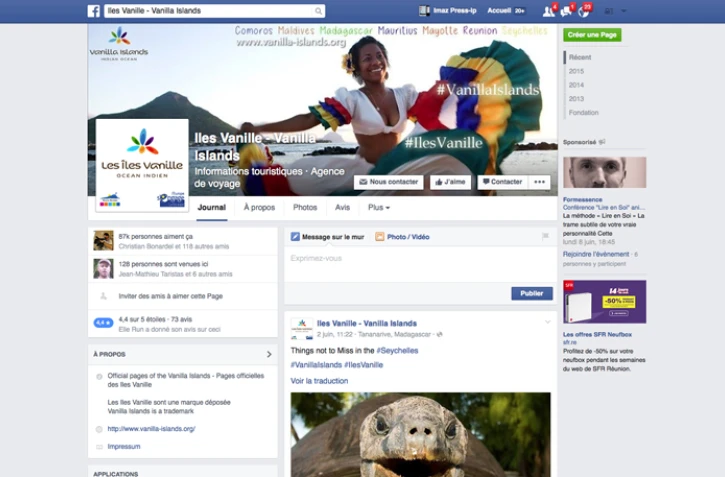Jump to Fondation in timeline
725x477 pixels.
pyautogui.click(x=584, y=113)
